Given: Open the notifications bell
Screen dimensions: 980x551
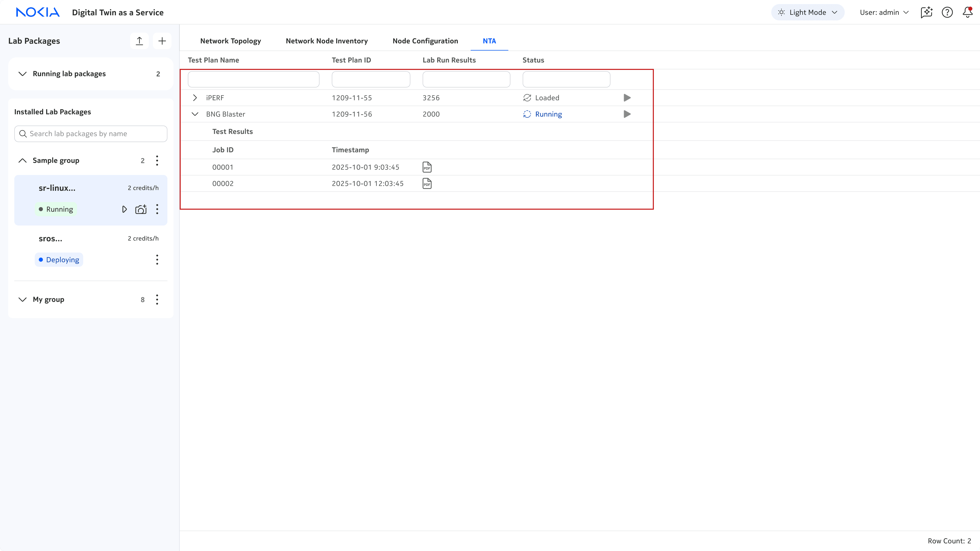Looking at the screenshot, I should 967,12.
